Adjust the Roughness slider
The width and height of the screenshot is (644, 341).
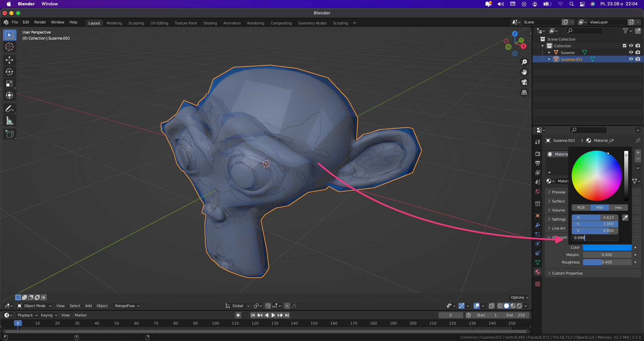coord(607,262)
